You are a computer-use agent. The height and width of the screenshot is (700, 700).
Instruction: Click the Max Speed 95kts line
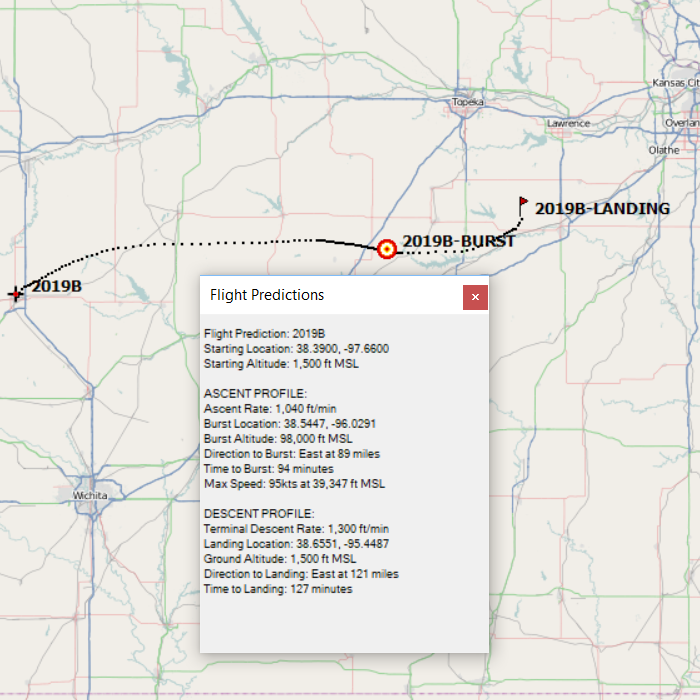click(294, 484)
